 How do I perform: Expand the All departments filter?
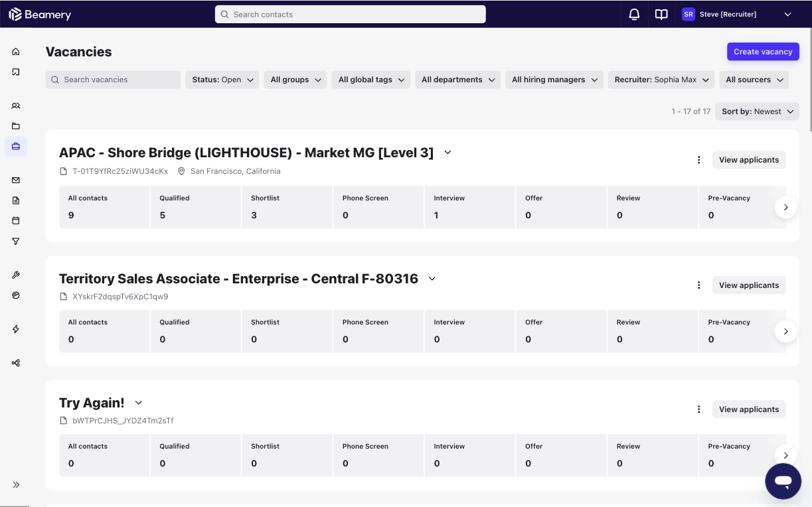click(458, 80)
